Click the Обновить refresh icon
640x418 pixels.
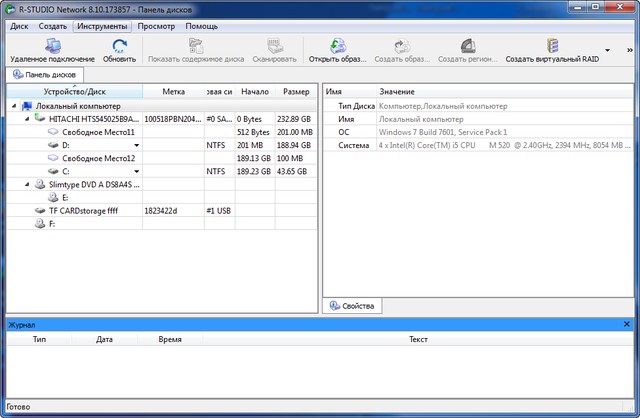pyautogui.click(x=119, y=45)
